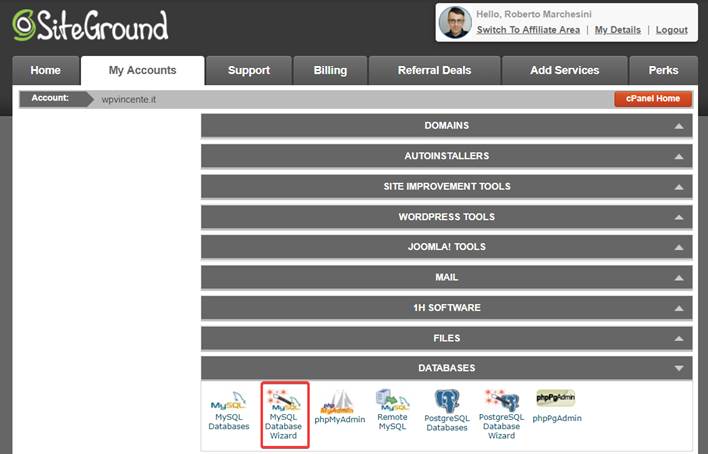Click the user profile photo
This screenshot has width=708, height=454.
(x=455, y=23)
